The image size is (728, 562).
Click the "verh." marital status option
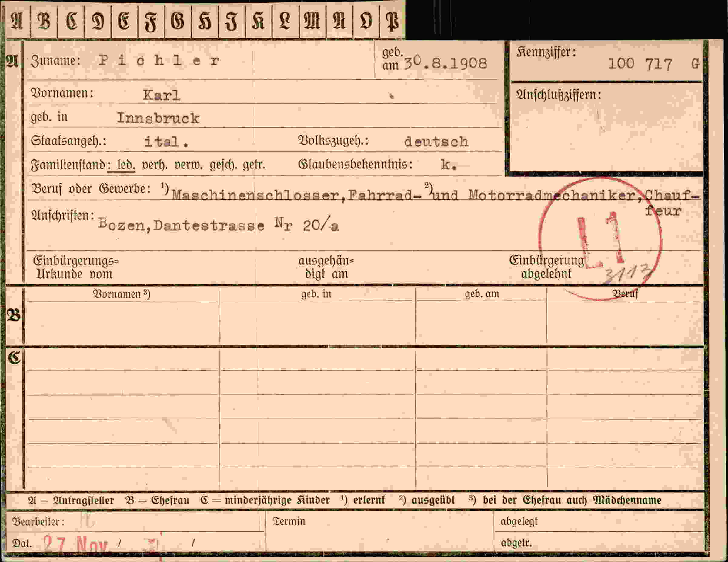click(x=155, y=165)
